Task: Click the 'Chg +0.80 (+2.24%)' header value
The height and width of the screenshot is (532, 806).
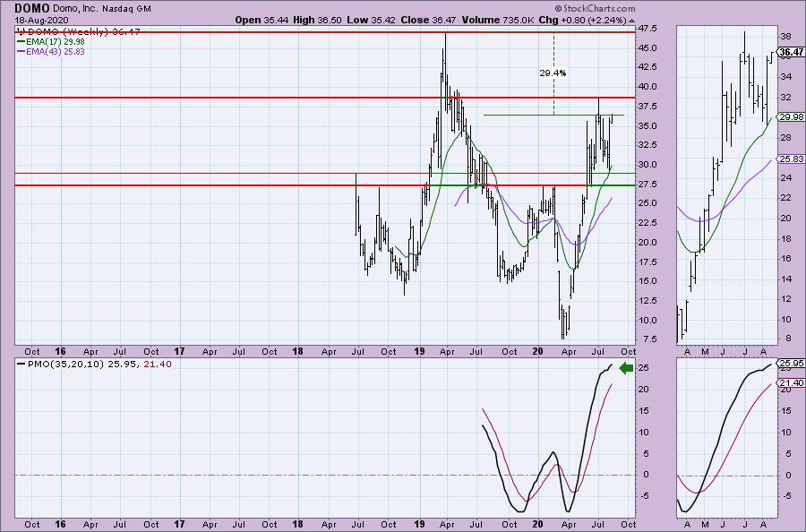Action: pos(582,20)
